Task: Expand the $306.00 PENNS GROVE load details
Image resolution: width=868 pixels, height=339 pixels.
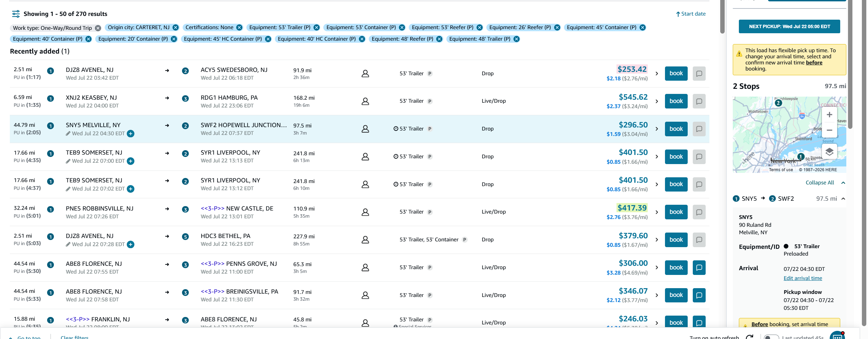Action: coord(657,267)
